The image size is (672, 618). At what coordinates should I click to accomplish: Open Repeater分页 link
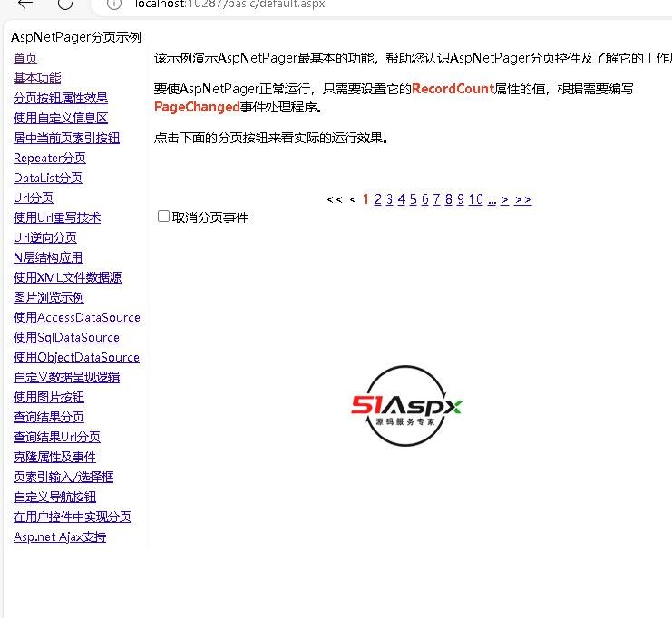pos(50,158)
